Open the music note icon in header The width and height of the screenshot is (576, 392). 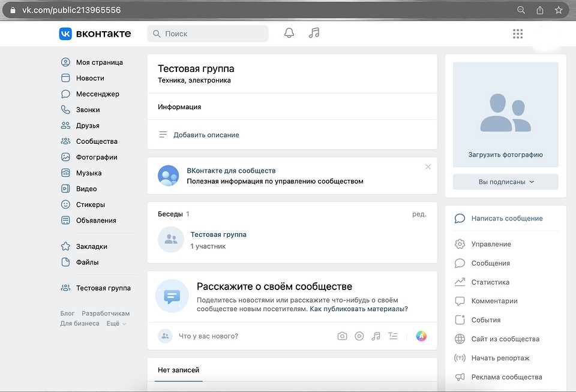(x=314, y=33)
